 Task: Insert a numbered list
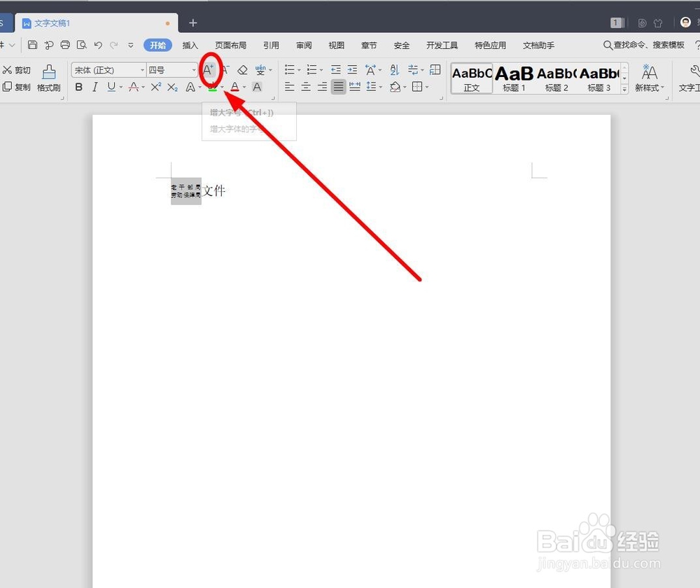pos(312,69)
